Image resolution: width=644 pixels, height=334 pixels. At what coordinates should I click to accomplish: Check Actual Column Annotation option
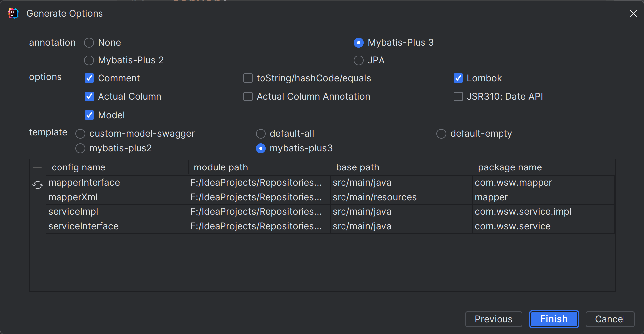[248, 97]
